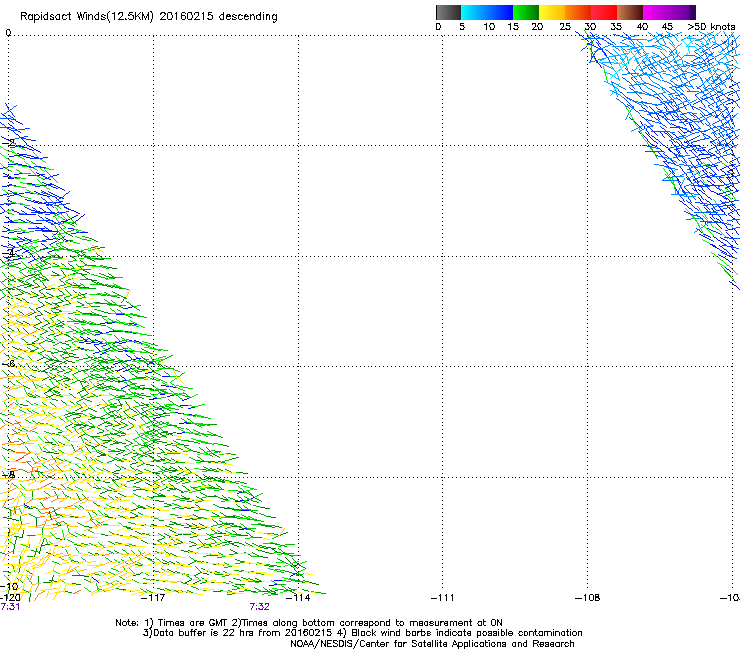Click the '-2' latitude axis label

click(x=9, y=143)
